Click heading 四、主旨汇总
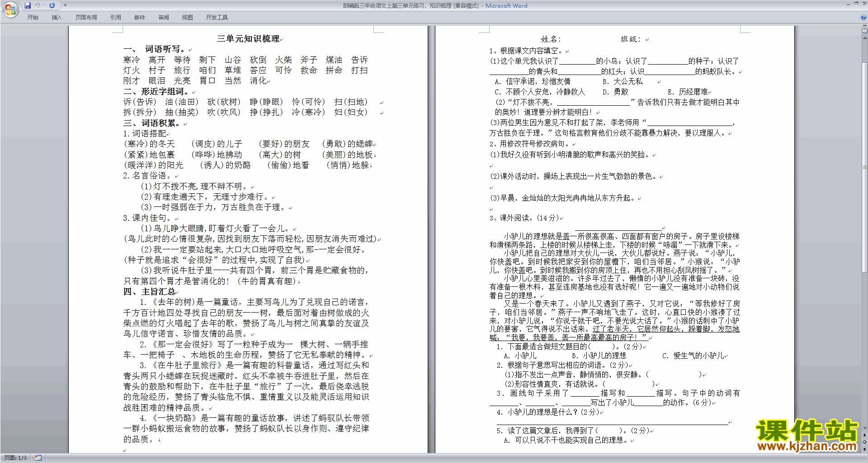This screenshot has width=868, height=463. 149,291
